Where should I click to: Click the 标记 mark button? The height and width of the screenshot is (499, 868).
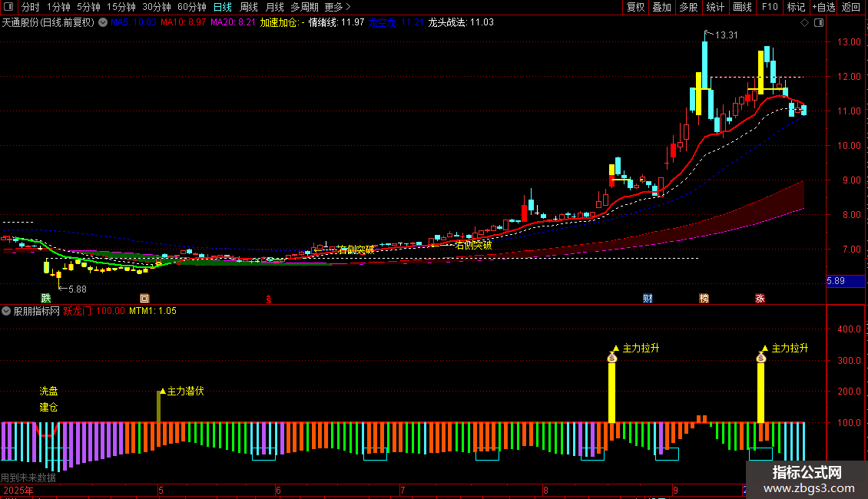(x=796, y=7)
